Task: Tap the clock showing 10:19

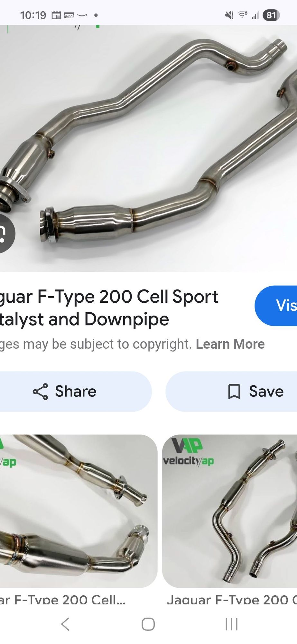Action: click(x=33, y=15)
